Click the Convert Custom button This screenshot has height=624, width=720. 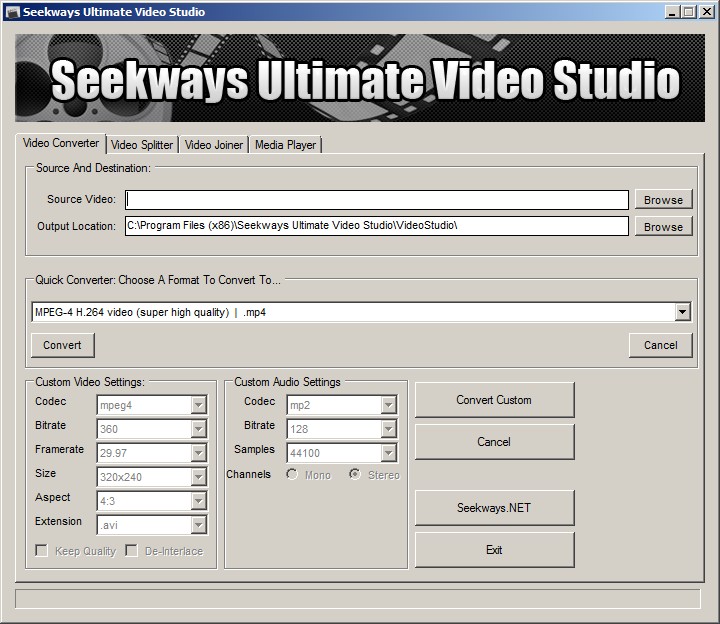pos(495,400)
